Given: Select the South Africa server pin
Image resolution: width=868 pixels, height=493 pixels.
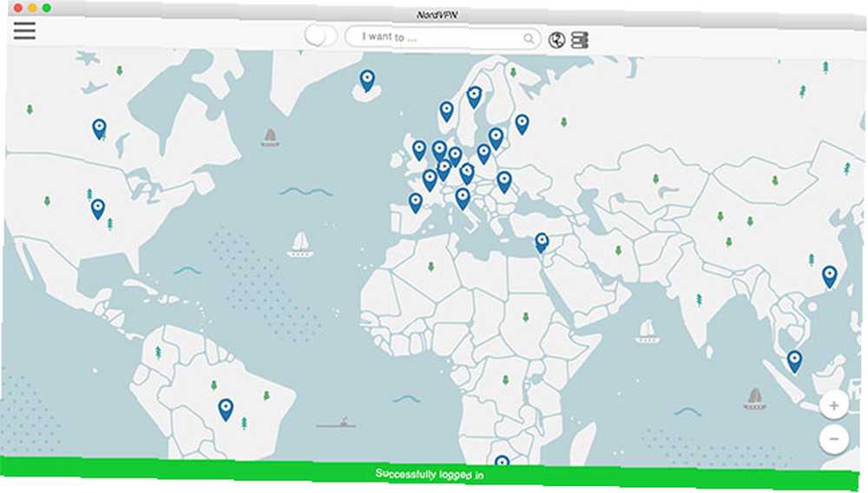Looking at the screenshot, I should pos(502,462).
